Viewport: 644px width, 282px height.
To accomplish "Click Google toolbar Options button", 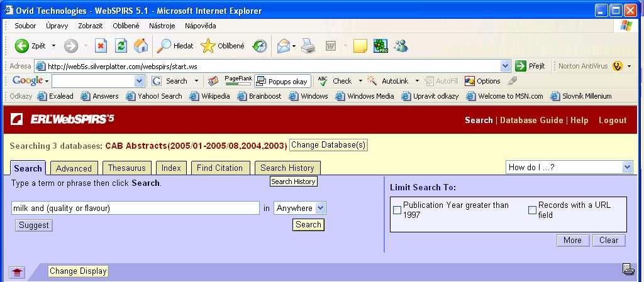I will (x=482, y=81).
